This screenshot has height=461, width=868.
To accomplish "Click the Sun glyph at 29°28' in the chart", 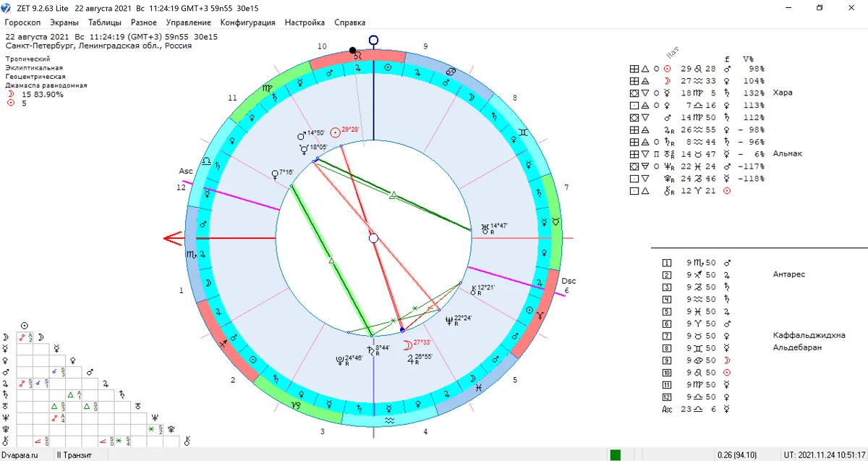I will pyautogui.click(x=335, y=132).
